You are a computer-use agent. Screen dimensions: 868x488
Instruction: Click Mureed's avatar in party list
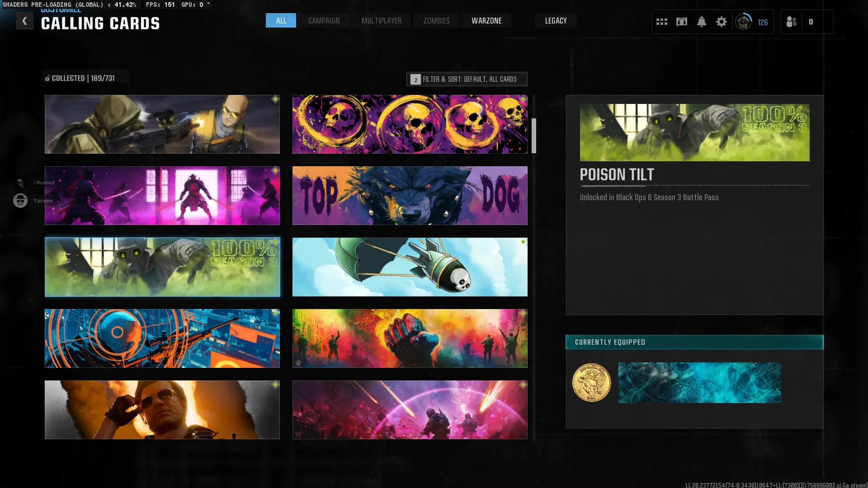(x=20, y=183)
